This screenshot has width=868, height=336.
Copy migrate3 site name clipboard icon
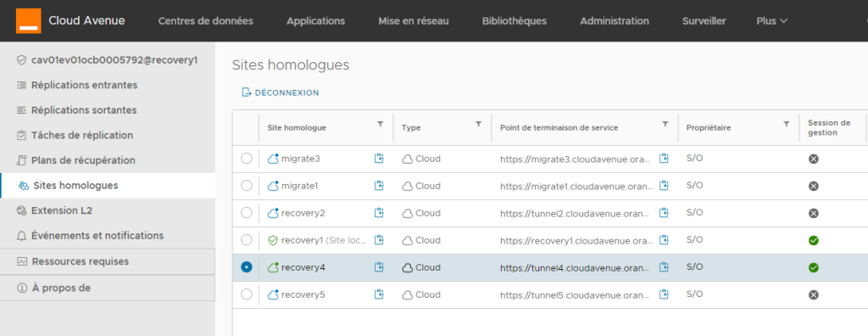[x=379, y=159]
